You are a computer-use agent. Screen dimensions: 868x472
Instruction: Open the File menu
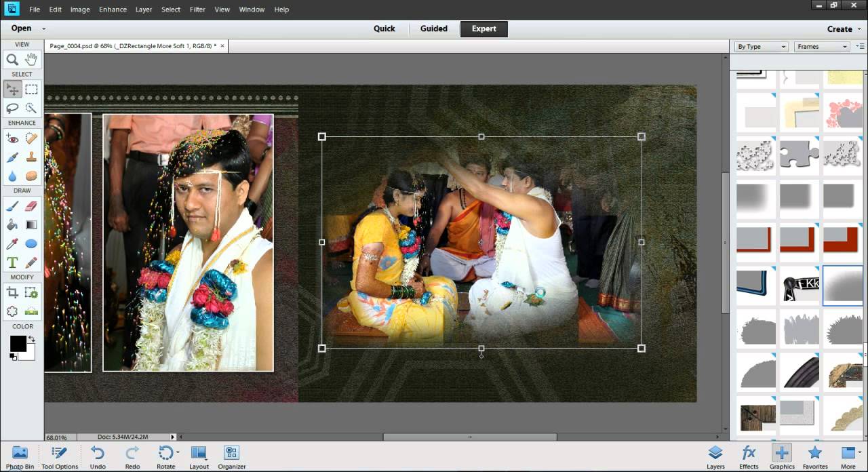pyautogui.click(x=35, y=9)
